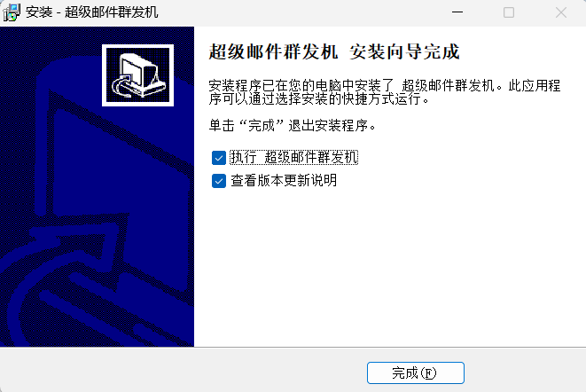Click the computer setup wizard image

(137, 75)
